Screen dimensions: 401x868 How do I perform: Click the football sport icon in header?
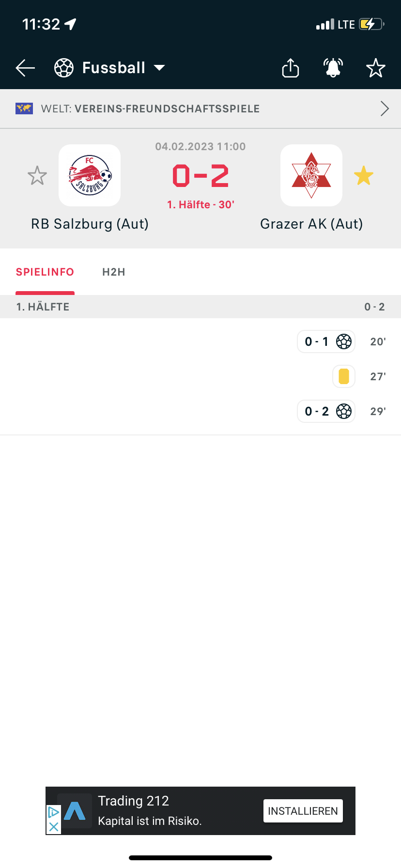tap(64, 68)
